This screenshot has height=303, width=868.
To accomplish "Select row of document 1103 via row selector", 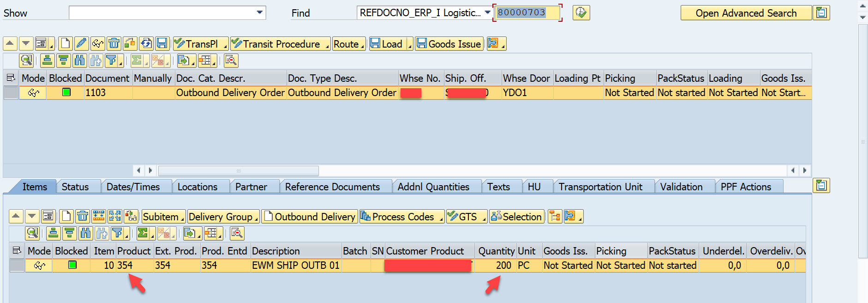I will click(11, 92).
